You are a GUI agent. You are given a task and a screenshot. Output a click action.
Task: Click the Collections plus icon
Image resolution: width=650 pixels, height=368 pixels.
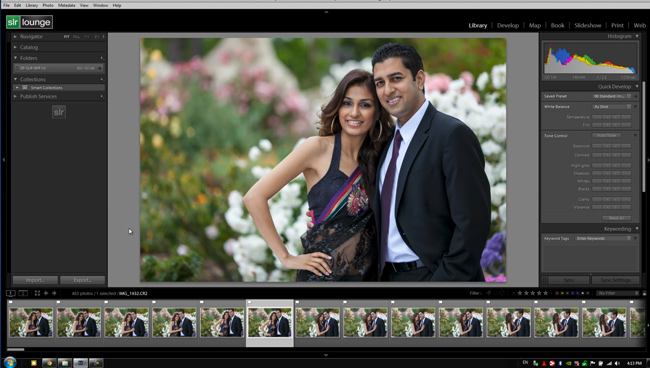coord(102,79)
